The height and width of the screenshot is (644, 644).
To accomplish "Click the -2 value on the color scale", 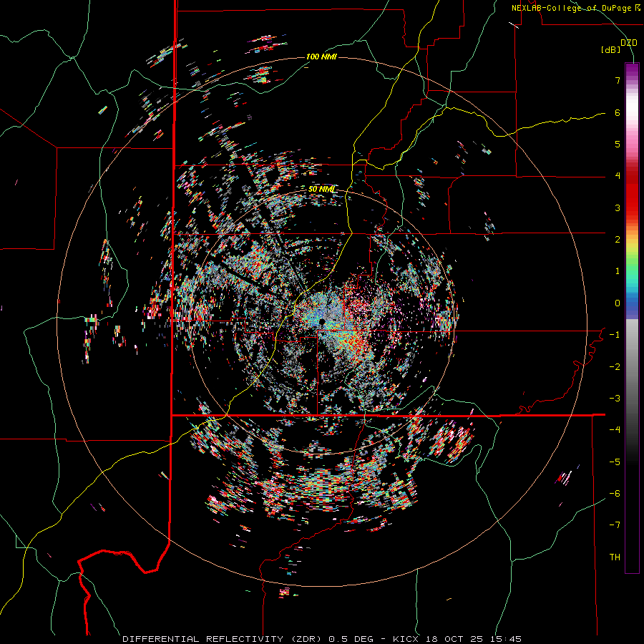I will pos(615,367).
